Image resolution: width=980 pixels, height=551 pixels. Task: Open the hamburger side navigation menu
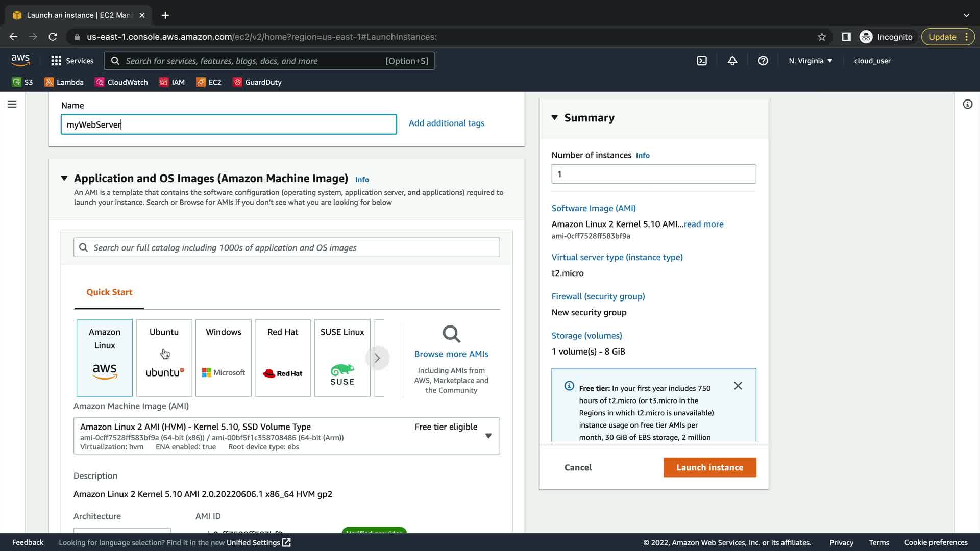(x=12, y=104)
